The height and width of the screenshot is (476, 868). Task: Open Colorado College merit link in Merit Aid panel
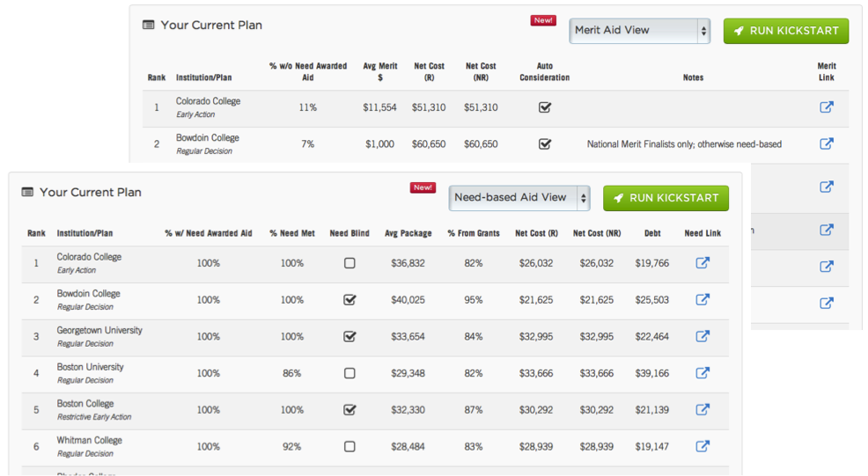827,106
